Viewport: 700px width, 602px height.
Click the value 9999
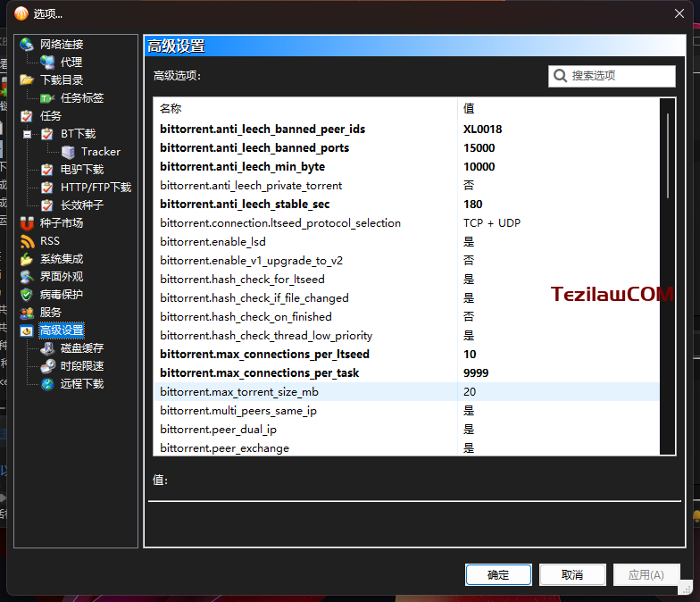pyautogui.click(x=476, y=373)
